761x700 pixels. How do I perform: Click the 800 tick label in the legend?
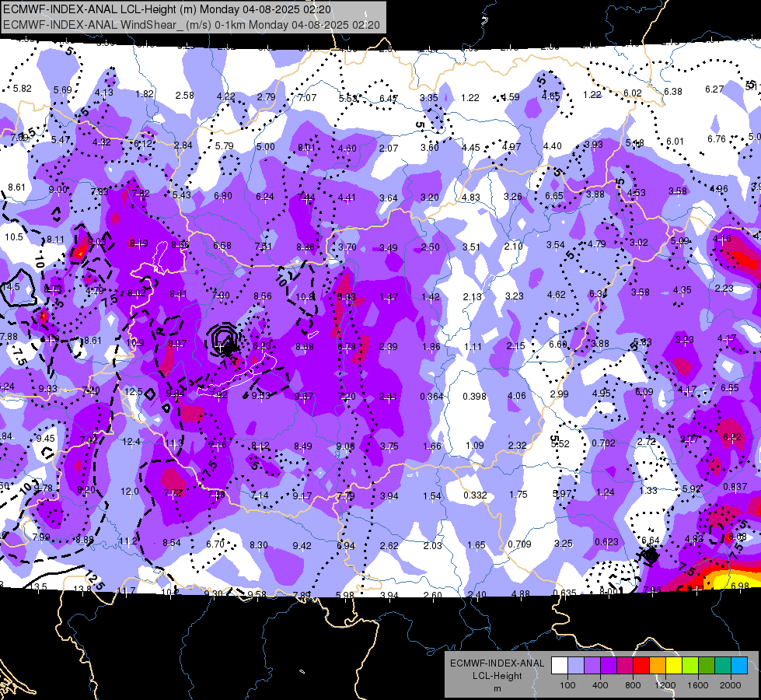[x=633, y=685]
